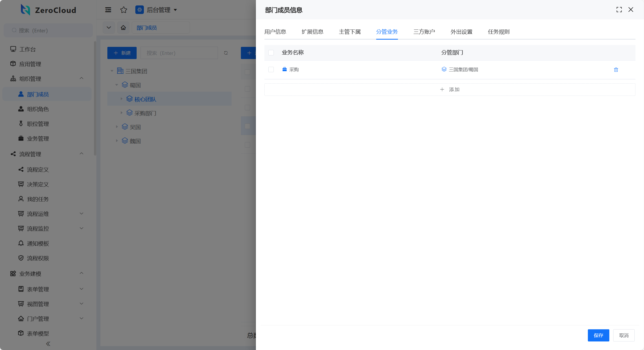644x350 pixels.
Task: Check the 采购 row checkbox
Action: pos(271,70)
